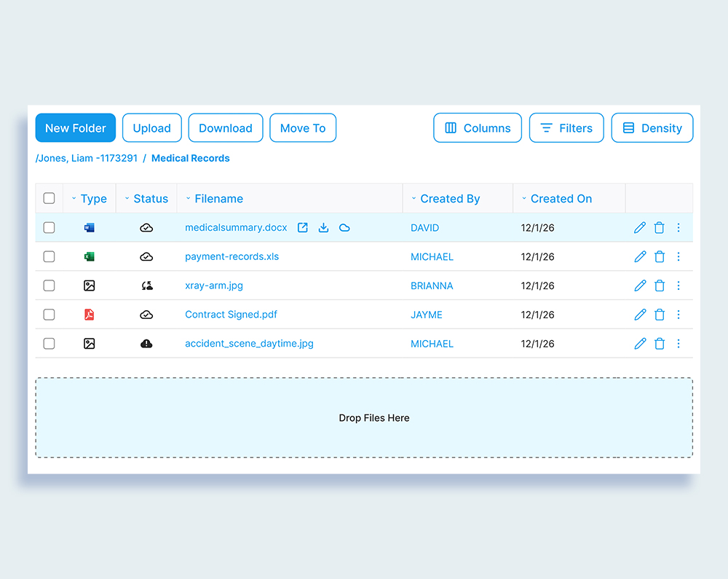Open the Filters menu
The height and width of the screenshot is (579, 728).
[x=566, y=128]
